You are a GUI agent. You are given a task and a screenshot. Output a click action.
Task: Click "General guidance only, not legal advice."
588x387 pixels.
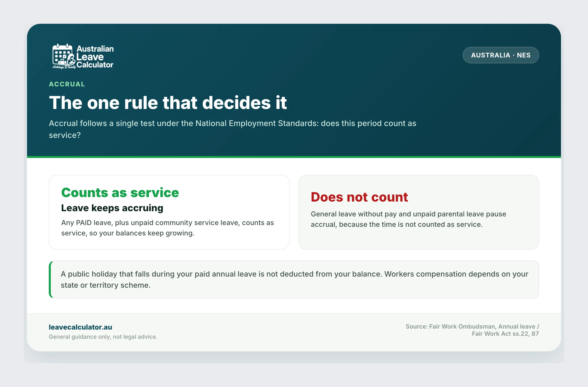pos(103,337)
